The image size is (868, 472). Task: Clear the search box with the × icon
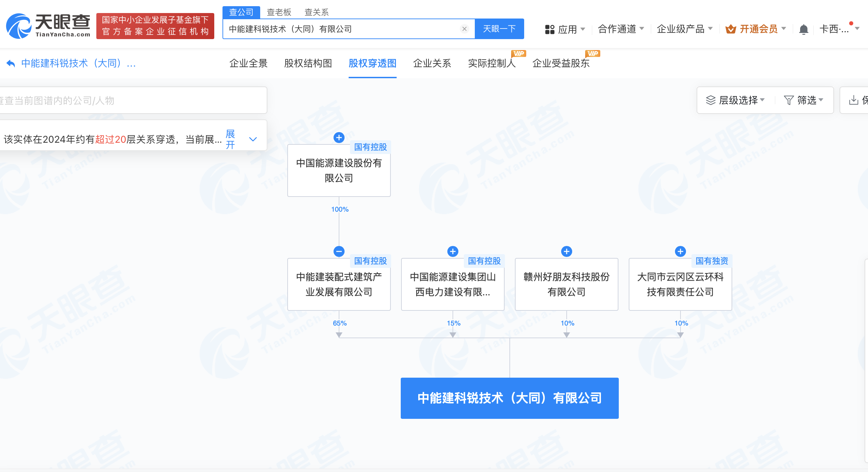point(465,29)
